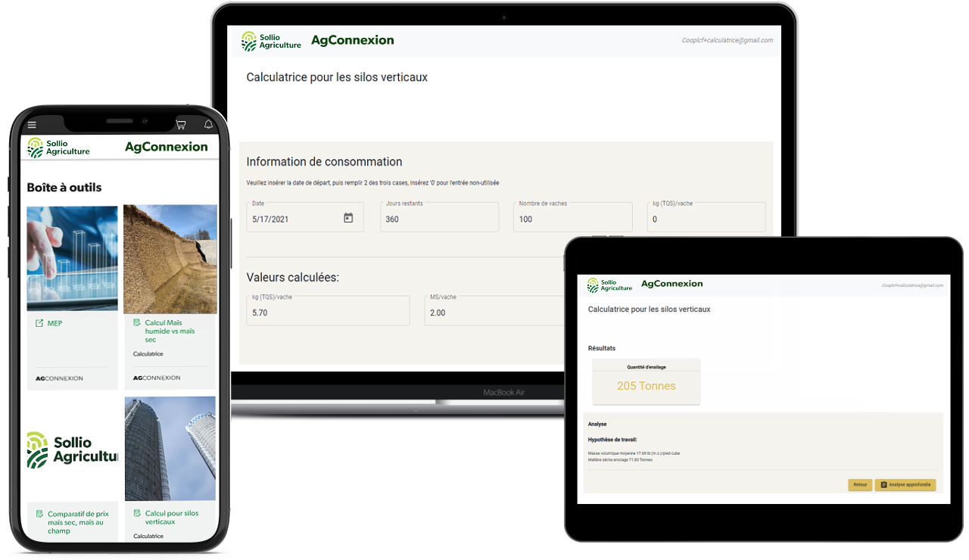
Task: Click the calculated kg (TQS)/vache field showing 5.70
Action: [328, 310]
